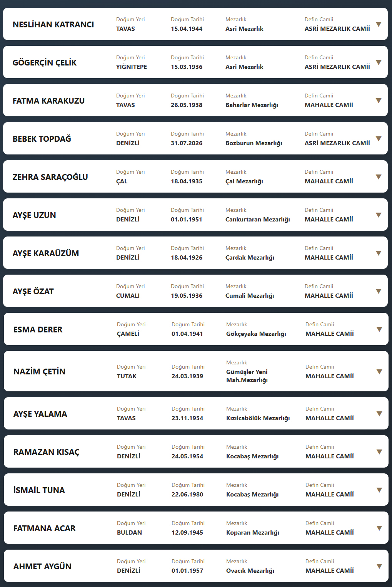The width and height of the screenshot is (392, 587).
Task: Click Bozburun Mezarlığı cemetery name
Action: pos(254,143)
